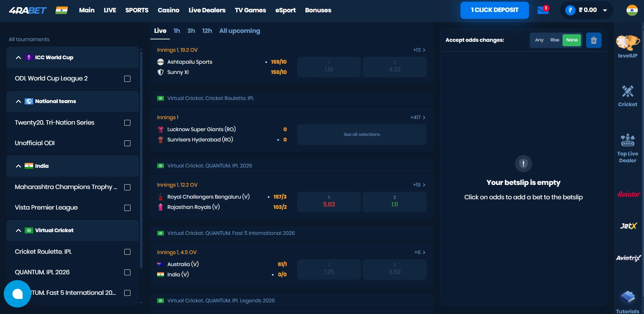644x314 pixels.
Task: Check Twenty20. Tri-Nation Series
Action: pyautogui.click(x=127, y=123)
